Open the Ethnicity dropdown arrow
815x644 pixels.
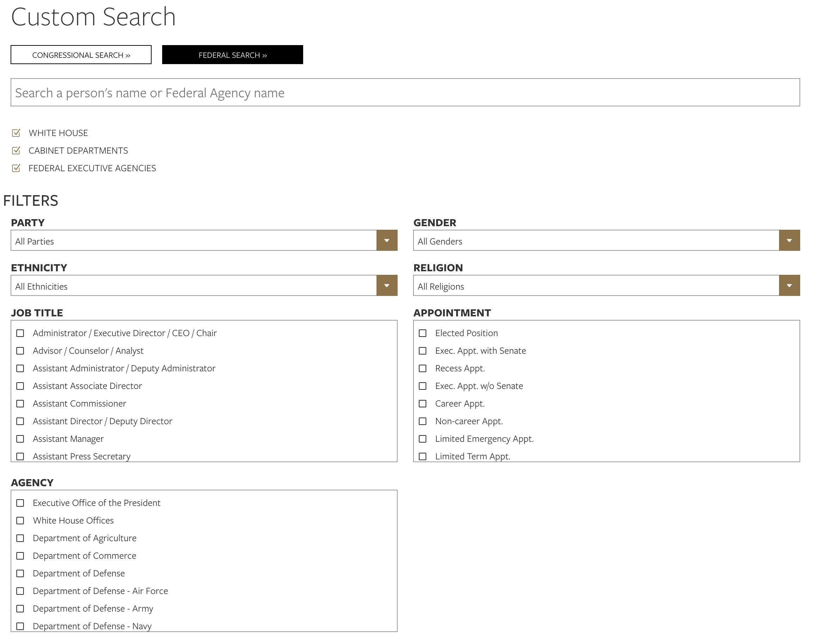tap(387, 285)
